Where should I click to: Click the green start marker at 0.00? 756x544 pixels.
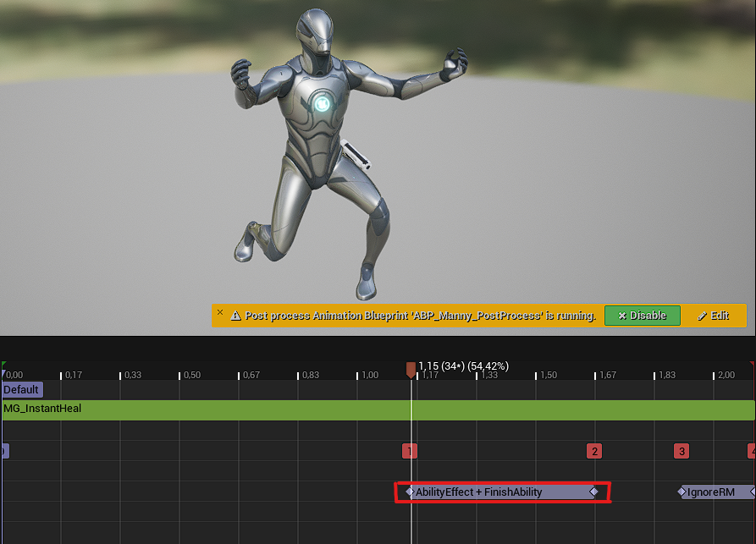pyautogui.click(x=3, y=366)
